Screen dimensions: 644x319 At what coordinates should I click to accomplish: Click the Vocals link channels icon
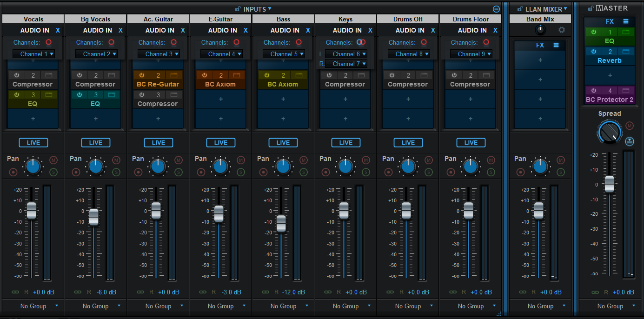pos(15,292)
